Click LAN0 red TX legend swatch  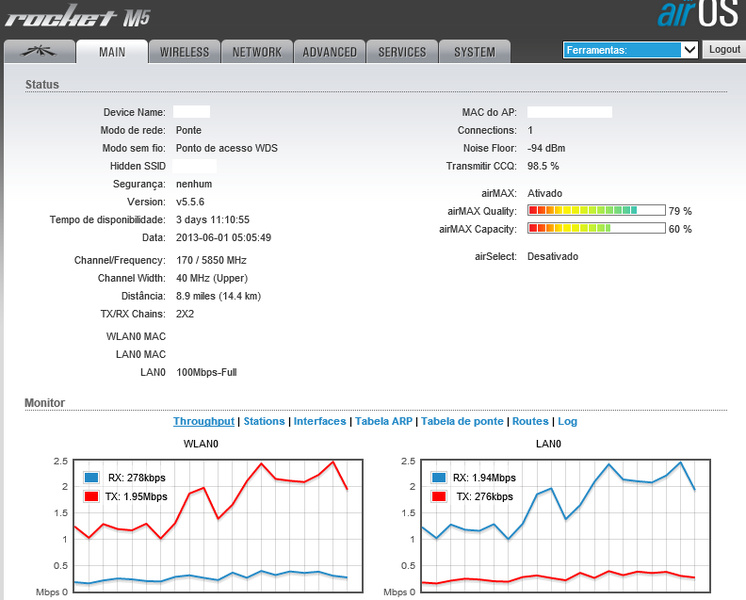coord(438,496)
